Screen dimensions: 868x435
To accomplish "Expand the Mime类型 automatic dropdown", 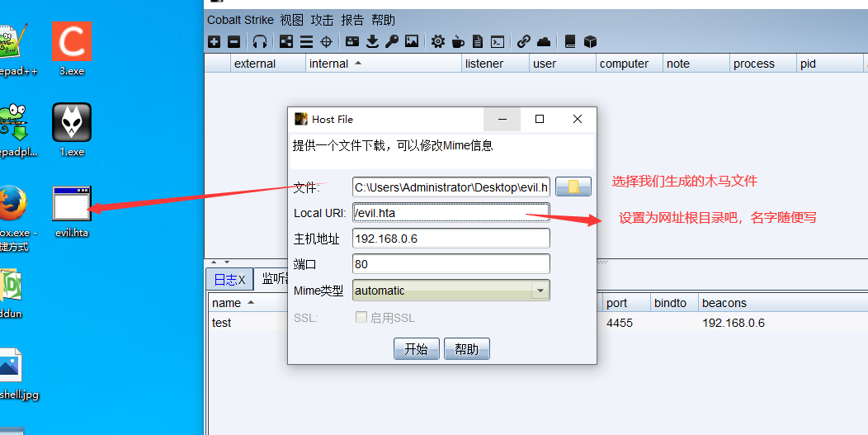I will point(540,291).
